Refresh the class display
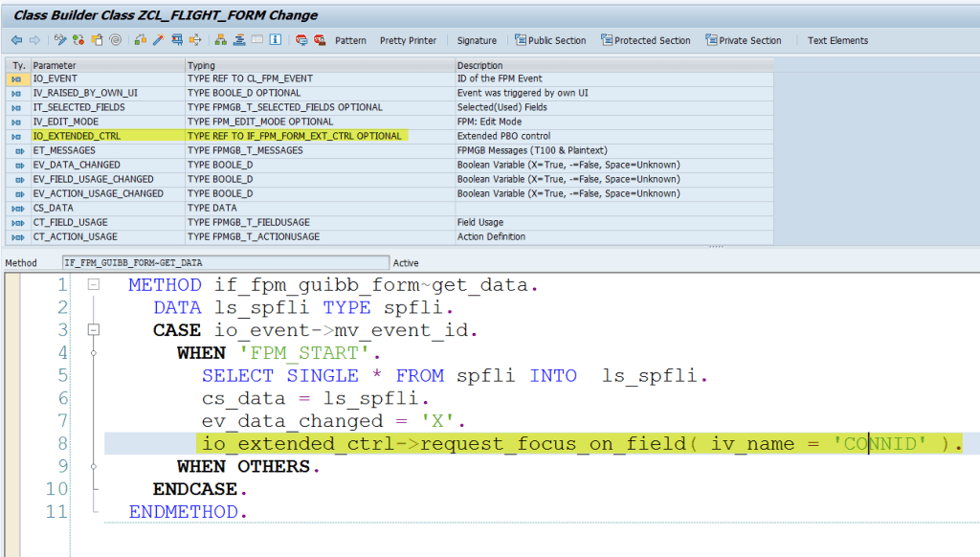980x557 pixels. click(x=78, y=39)
